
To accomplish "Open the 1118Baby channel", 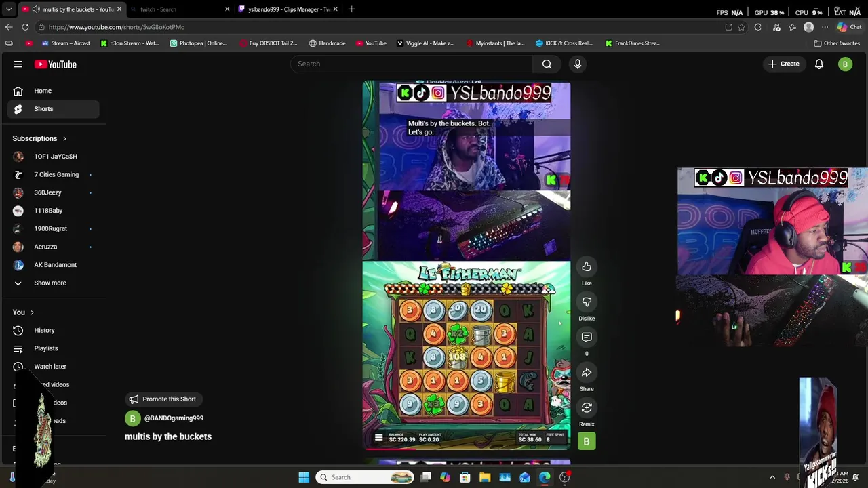I will coord(54,210).
